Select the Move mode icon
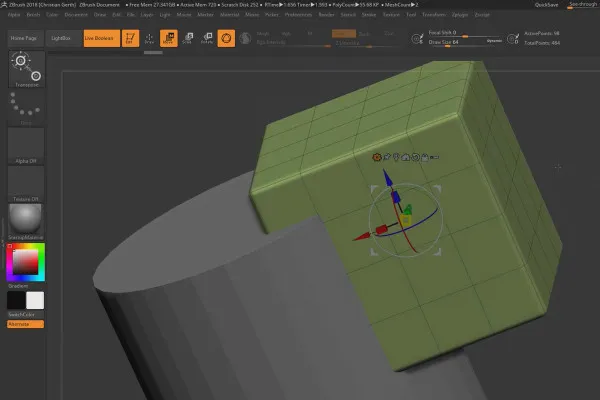This screenshot has height=400, width=600. (169, 38)
